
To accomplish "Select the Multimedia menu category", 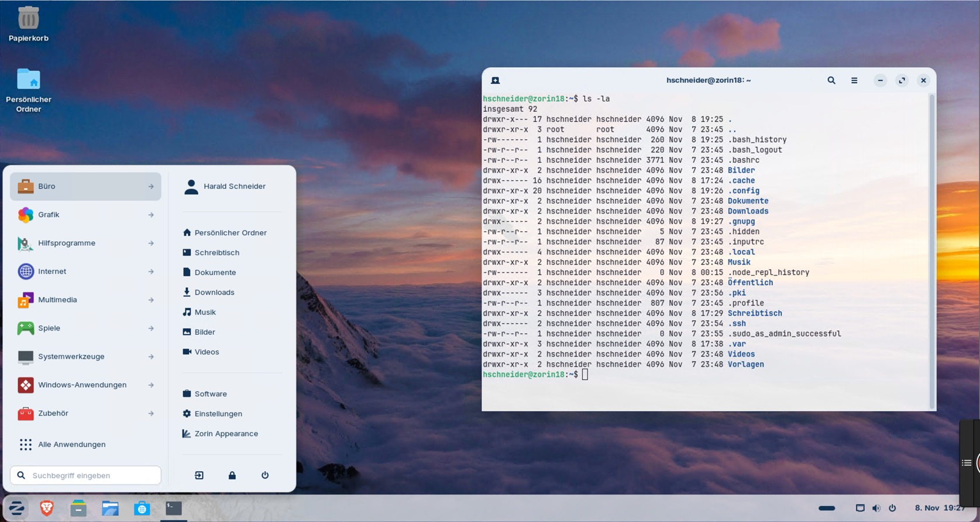I will 85,300.
